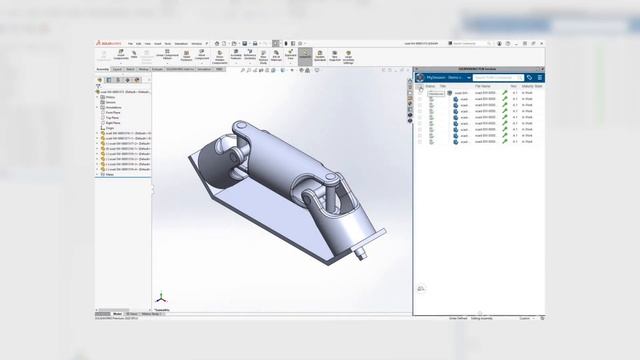Click the Bill of Materials tool

click(276, 56)
